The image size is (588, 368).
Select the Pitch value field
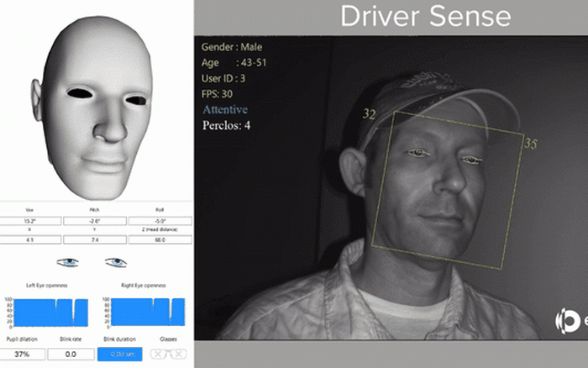point(94,221)
